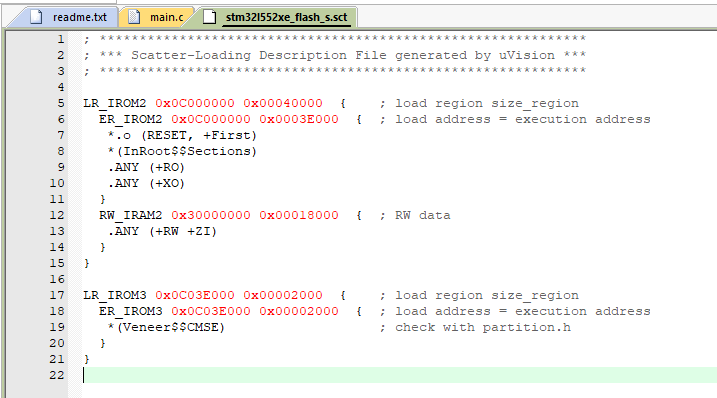717x398 pixels.
Task: Click '.ANY (+RW +ZI)' text
Action: (x=162, y=231)
